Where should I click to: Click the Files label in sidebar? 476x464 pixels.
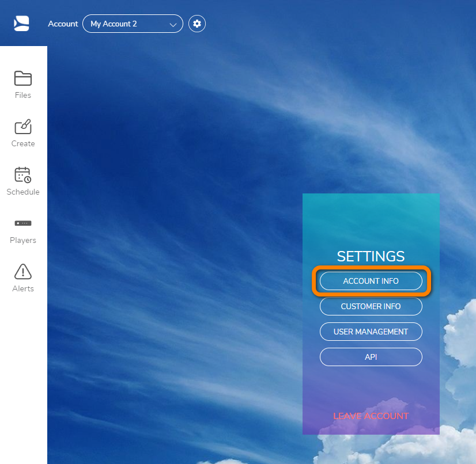(23, 95)
